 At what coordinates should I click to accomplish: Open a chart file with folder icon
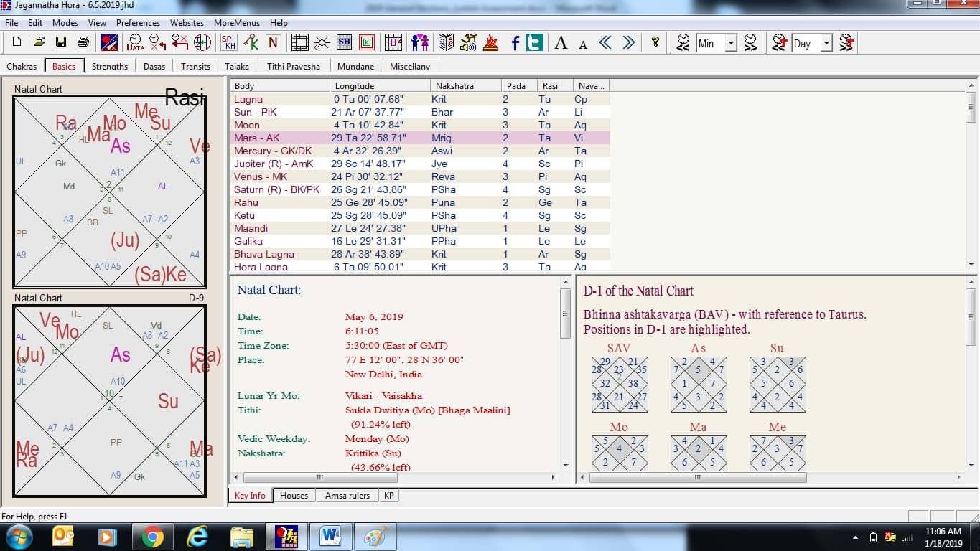(x=39, y=42)
